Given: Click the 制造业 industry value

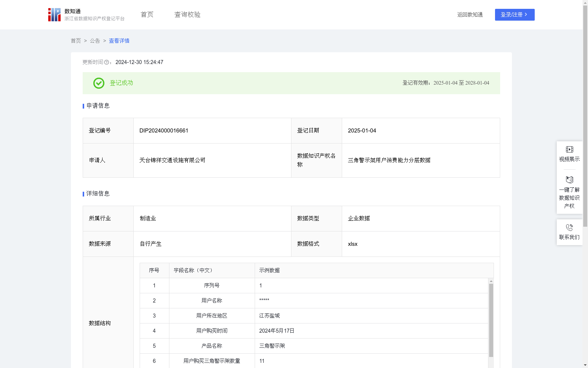Looking at the screenshot, I should [x=148, y=219].
